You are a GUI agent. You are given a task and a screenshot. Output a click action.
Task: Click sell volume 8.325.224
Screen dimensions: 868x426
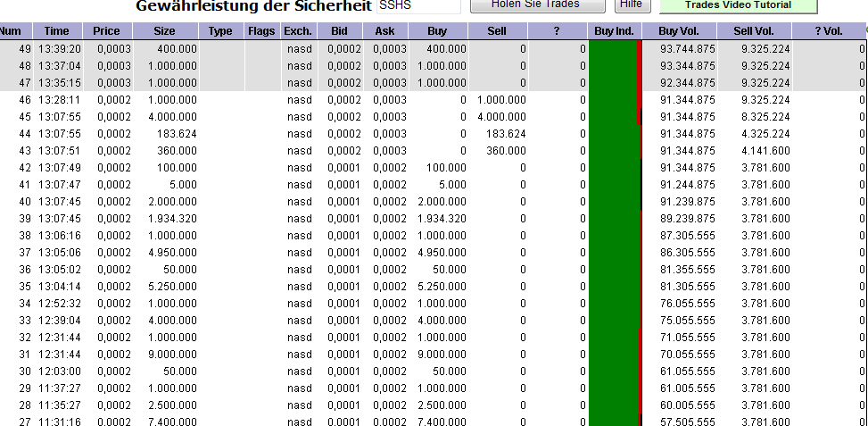point(765,117)
